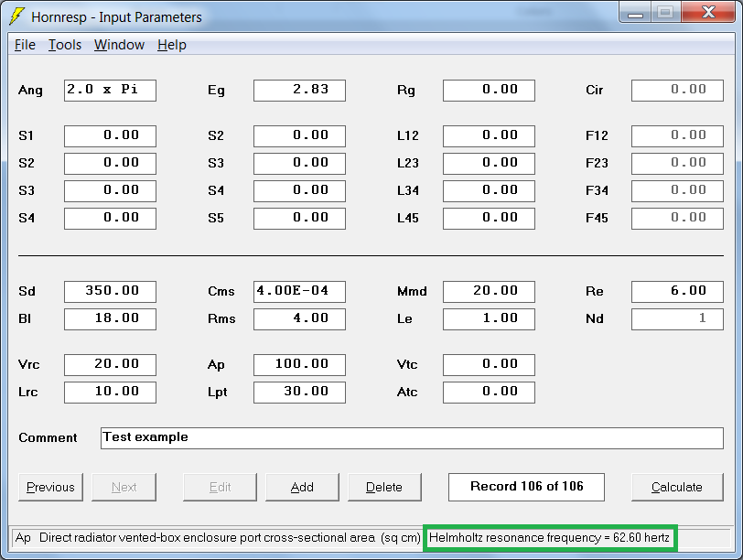The height and width of the screenshot is (560, 743).
Task: Click the Lrc field showing 10.00
Action: [x=110, y=393]
